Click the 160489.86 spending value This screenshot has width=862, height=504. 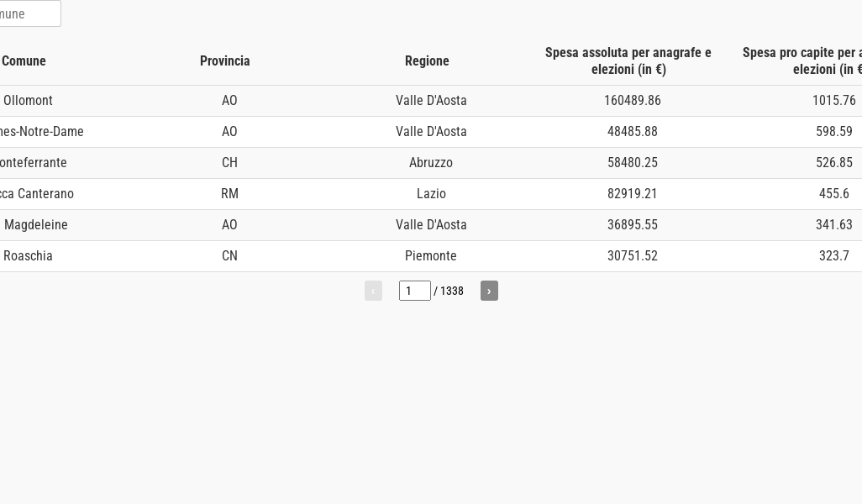pos(633,101)
